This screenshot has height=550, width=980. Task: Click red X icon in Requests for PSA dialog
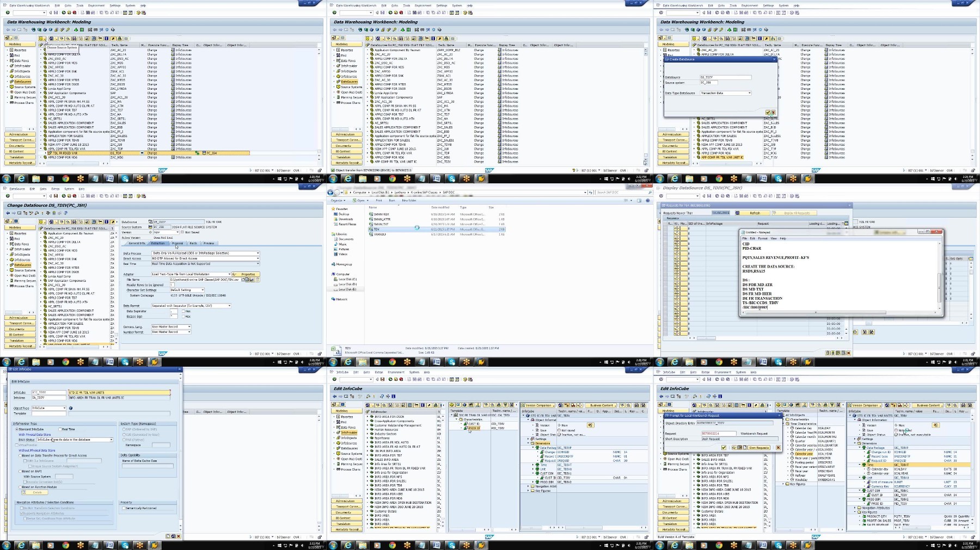click(849, 353)
